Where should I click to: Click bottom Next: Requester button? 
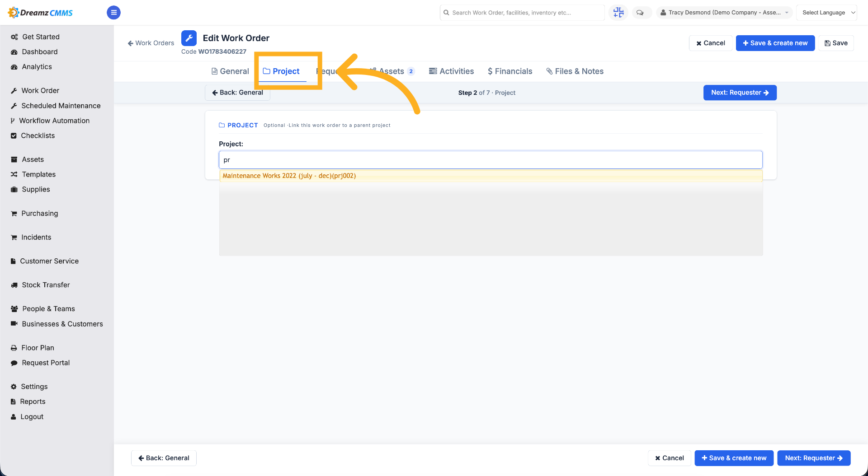point(814,458)
